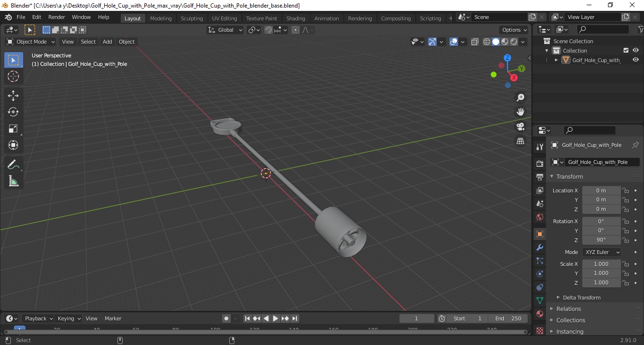The width and height of the screenshot is (644, 345).
Task: Jump to the last frame
Action: 295,318
